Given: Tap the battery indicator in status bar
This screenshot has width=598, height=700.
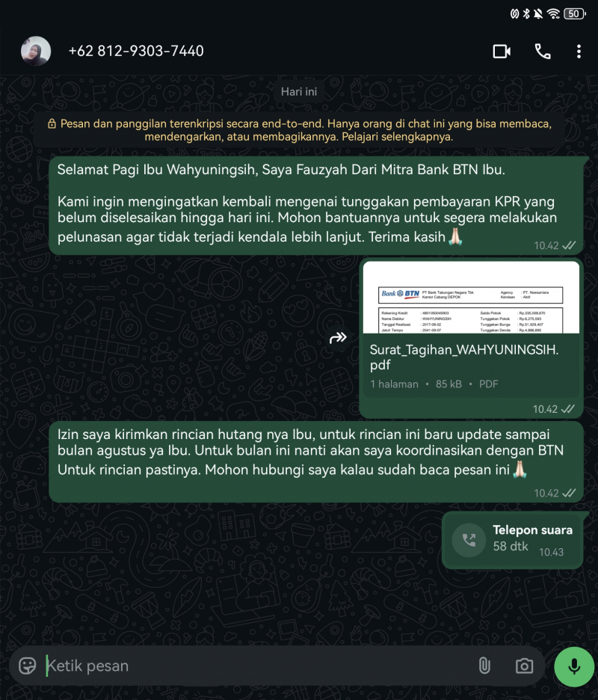Looking at the screenshot, I should coord(575,14).
